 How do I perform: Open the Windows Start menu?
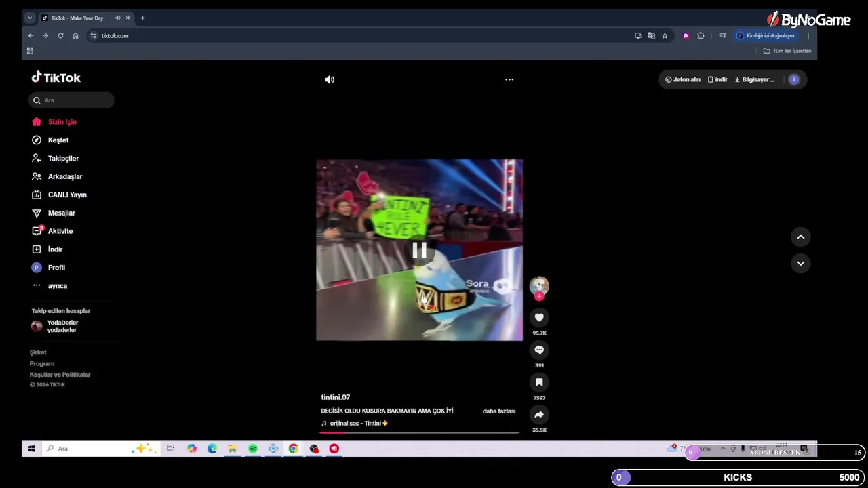point(31,449)
